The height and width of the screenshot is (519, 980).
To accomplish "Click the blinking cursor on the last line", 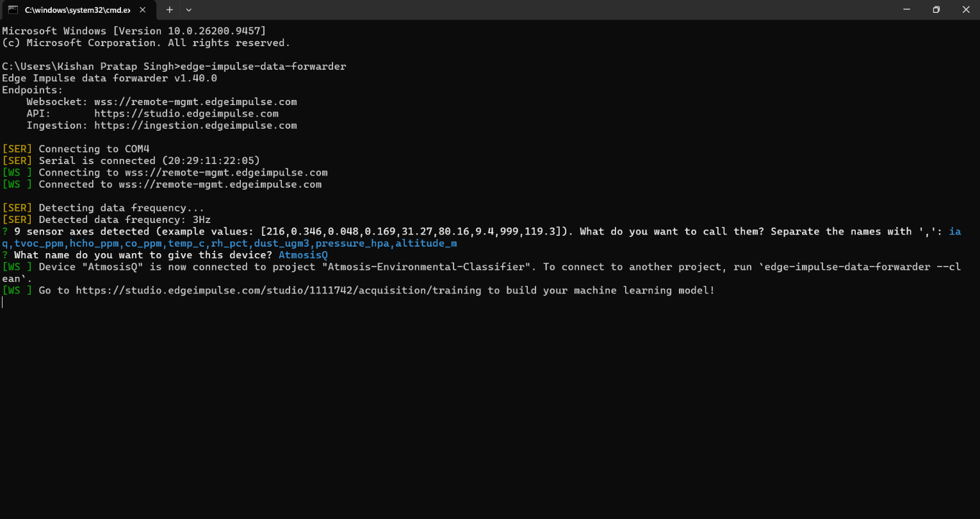I will click(3, 302).
